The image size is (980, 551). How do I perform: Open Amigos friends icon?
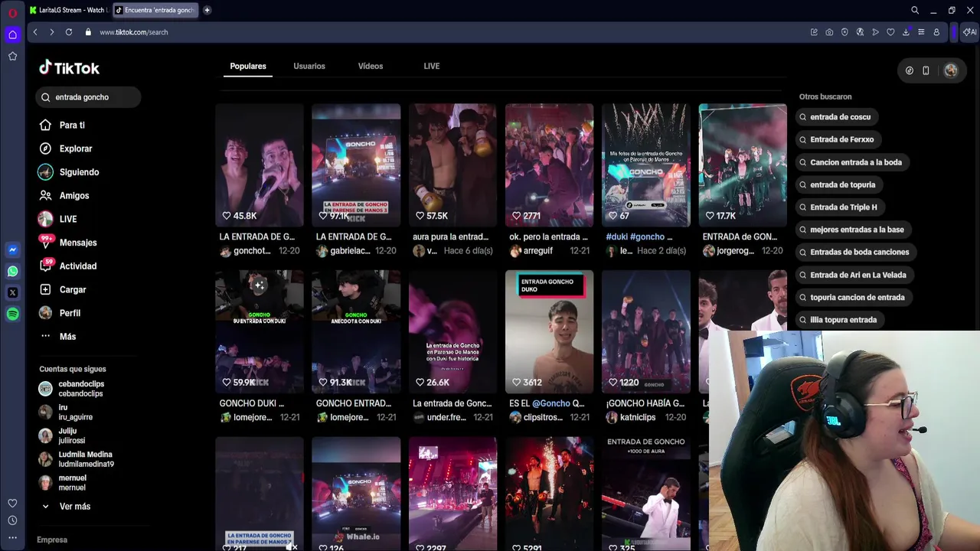coord(45,195)
